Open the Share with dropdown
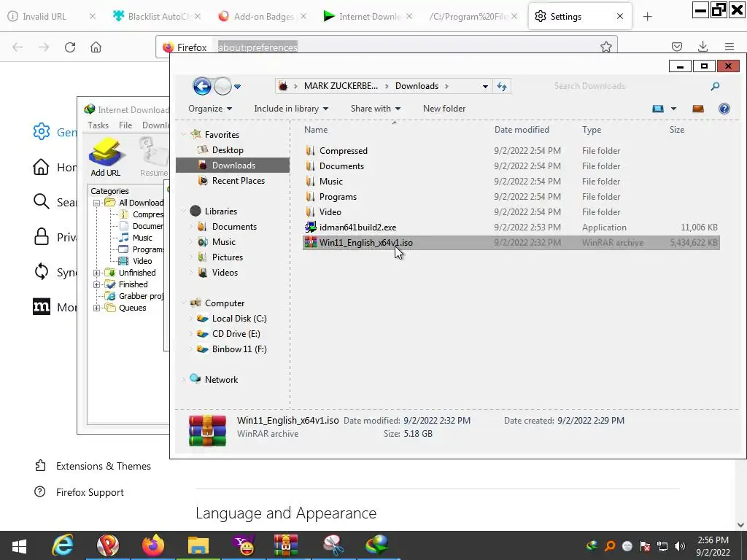747x560 pixels. [376, 109]
